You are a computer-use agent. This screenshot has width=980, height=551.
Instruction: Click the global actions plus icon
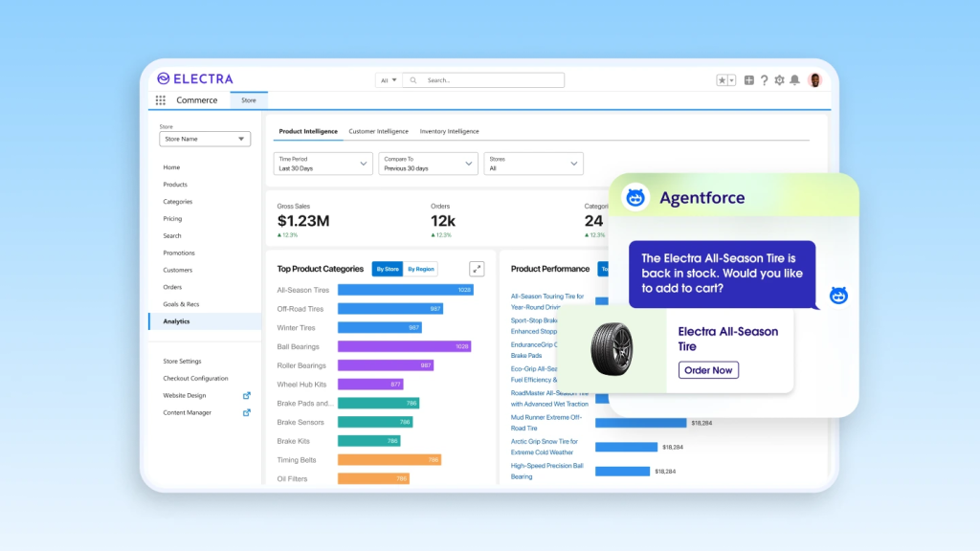[x=748, y=80]
